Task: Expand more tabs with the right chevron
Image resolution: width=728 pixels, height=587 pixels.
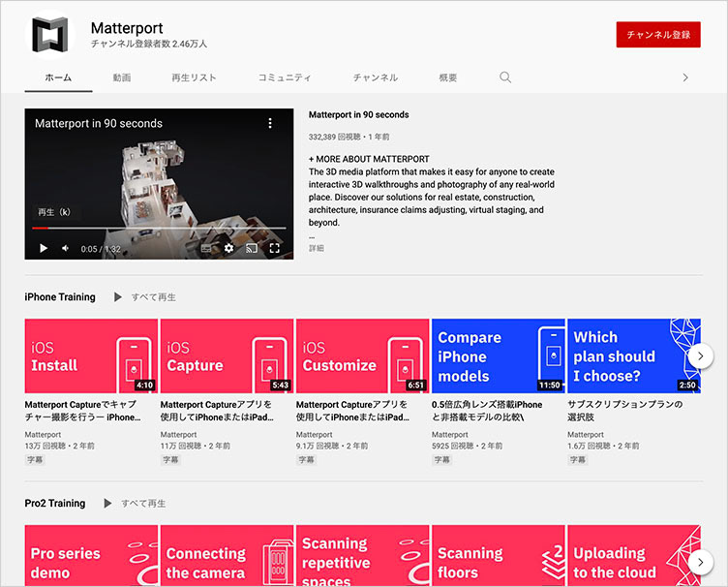Action: point(685,77)
